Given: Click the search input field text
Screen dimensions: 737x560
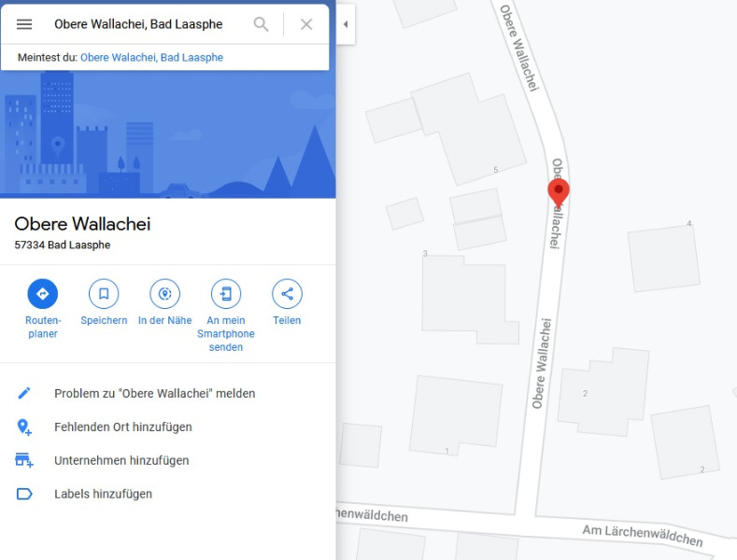Looking at the screenshot, I should [x=138, y=24].
